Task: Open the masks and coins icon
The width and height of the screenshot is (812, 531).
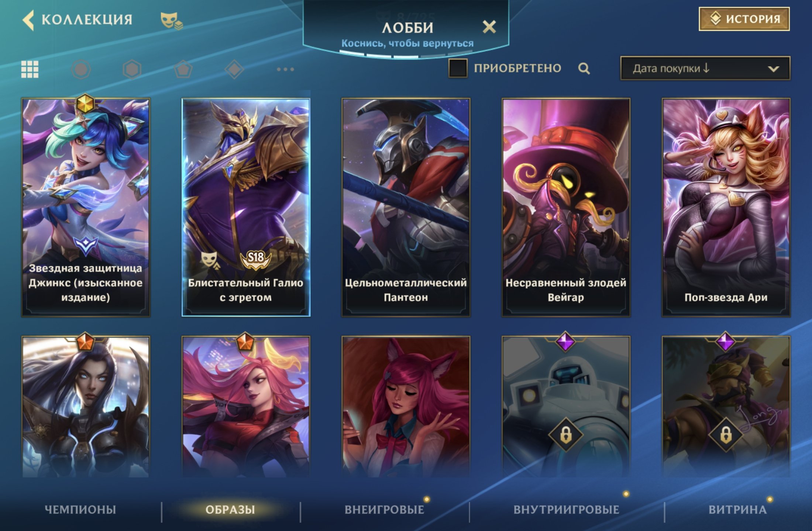Action: (172, 21)
